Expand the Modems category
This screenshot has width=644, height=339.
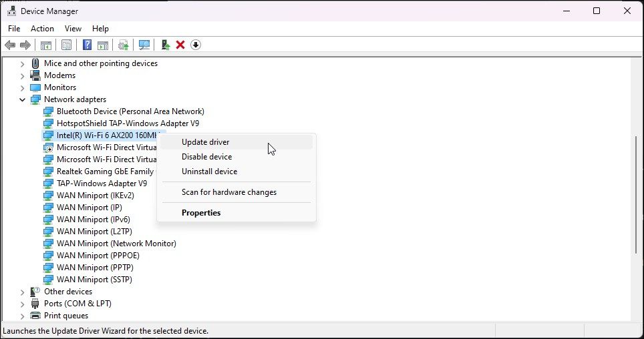22,75
